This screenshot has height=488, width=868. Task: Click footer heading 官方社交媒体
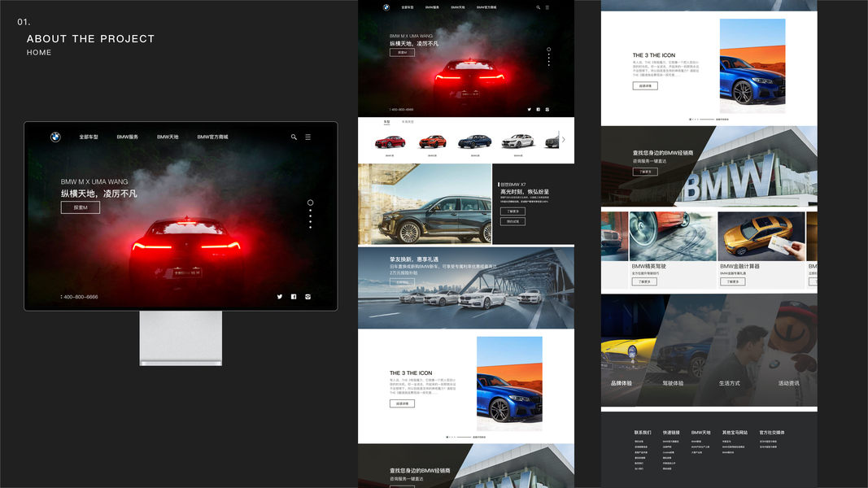772,433
